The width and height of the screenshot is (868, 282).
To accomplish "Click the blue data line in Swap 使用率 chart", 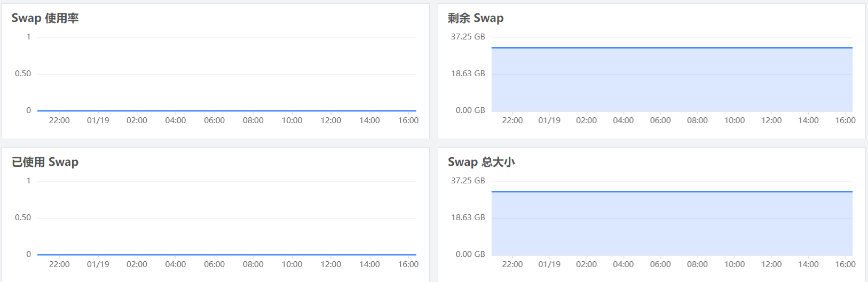I will pyautogui.click(x=226, y=111).
